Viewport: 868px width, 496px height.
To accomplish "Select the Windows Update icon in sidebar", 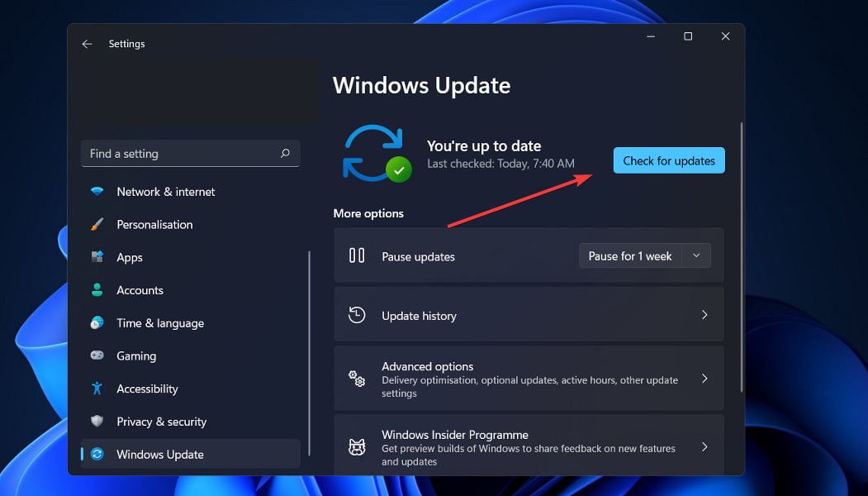I will (97, 454).
